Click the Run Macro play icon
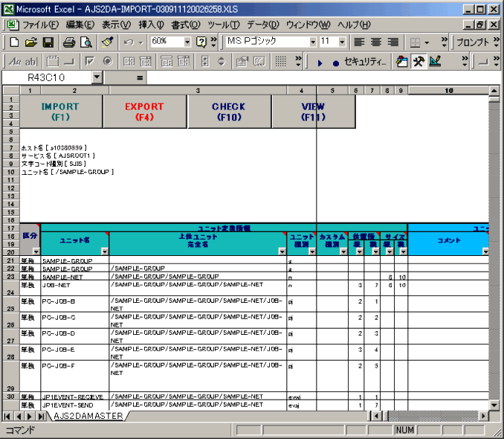This screenshot has height=439, width=504. point(320,63)
